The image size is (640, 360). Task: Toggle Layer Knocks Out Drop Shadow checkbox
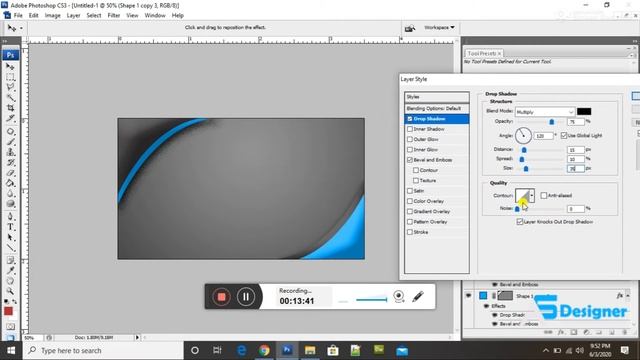click(520, 222)
